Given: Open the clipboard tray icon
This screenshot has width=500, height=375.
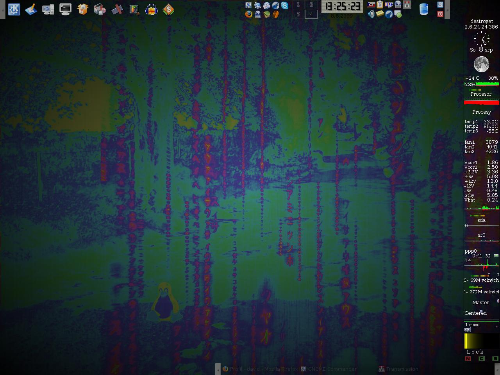Looking at the screenshot, I should click(380, 5).
